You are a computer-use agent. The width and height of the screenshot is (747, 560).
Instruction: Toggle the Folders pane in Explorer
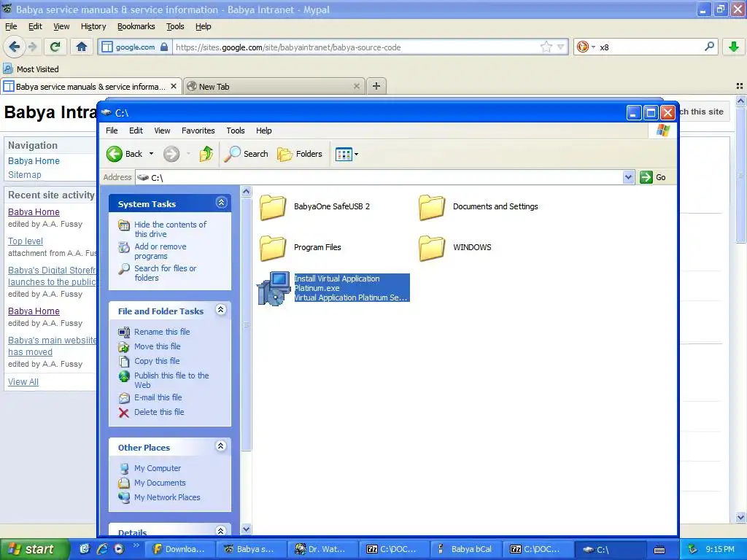pos(300,154)
